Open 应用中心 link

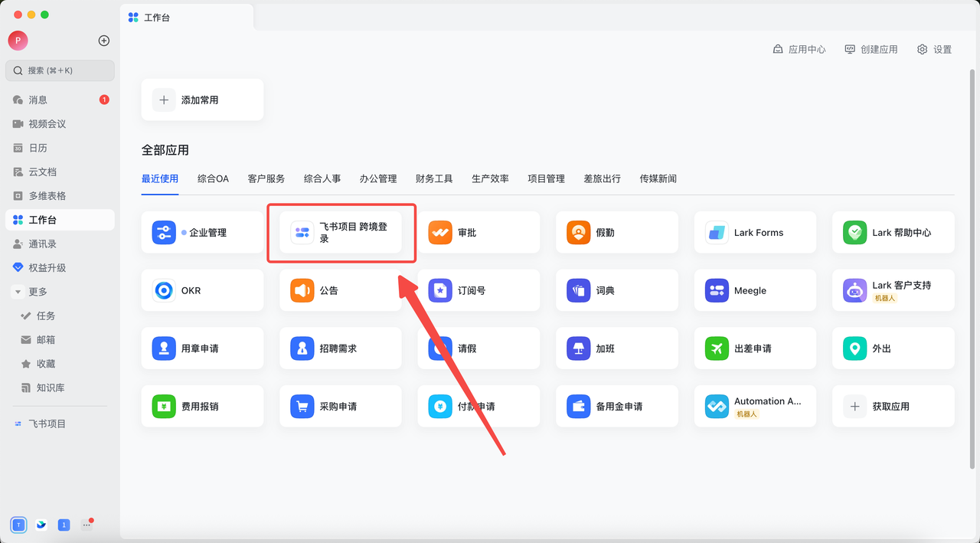click(x=799, y=49)
